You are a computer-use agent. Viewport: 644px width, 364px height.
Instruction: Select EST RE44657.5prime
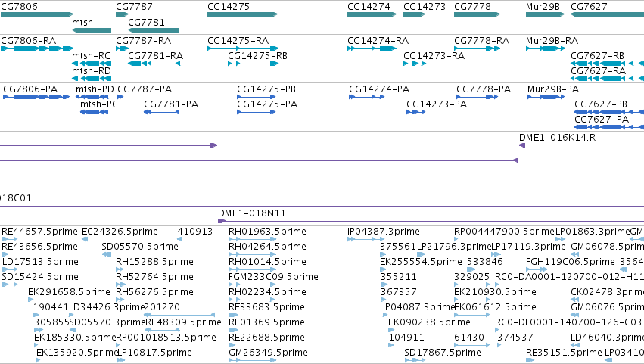[39, 232]
